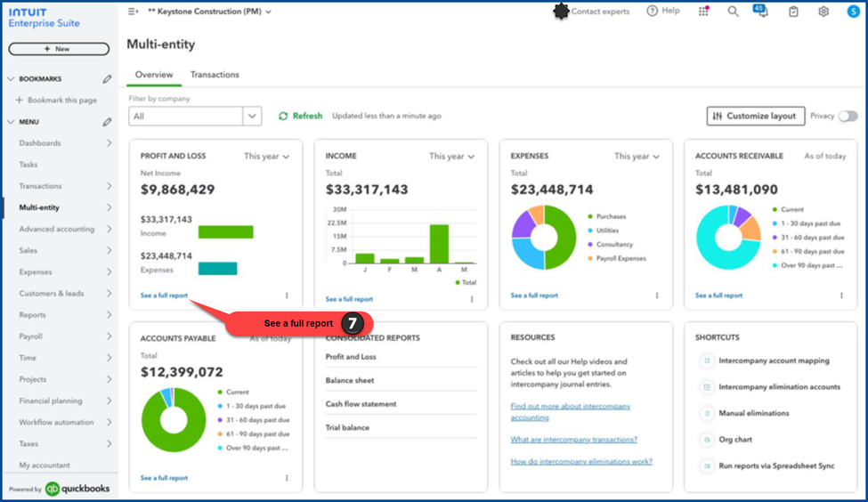Collapse the sidebar with the hamburger icon
The height and width of the screenshot is (502, 868).
tap(133, 11)
